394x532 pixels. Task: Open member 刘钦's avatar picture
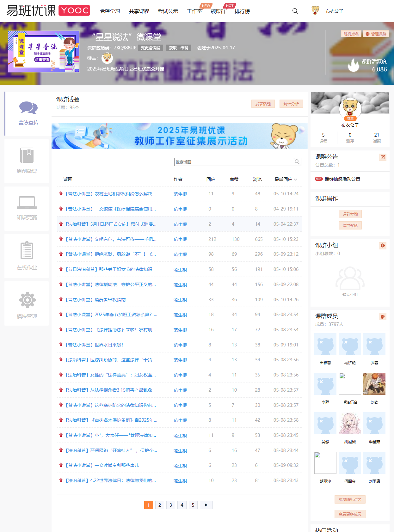[x=374, y=384]
